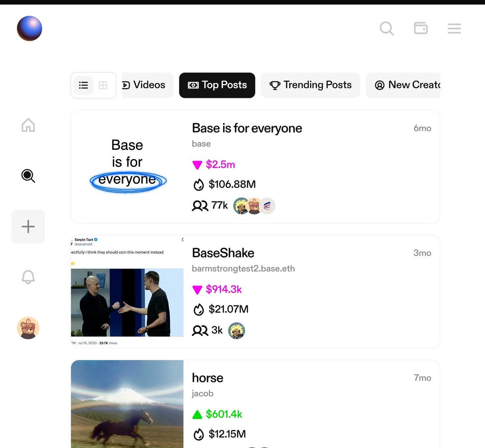Go to Home in the sidebar

[28, 125]
